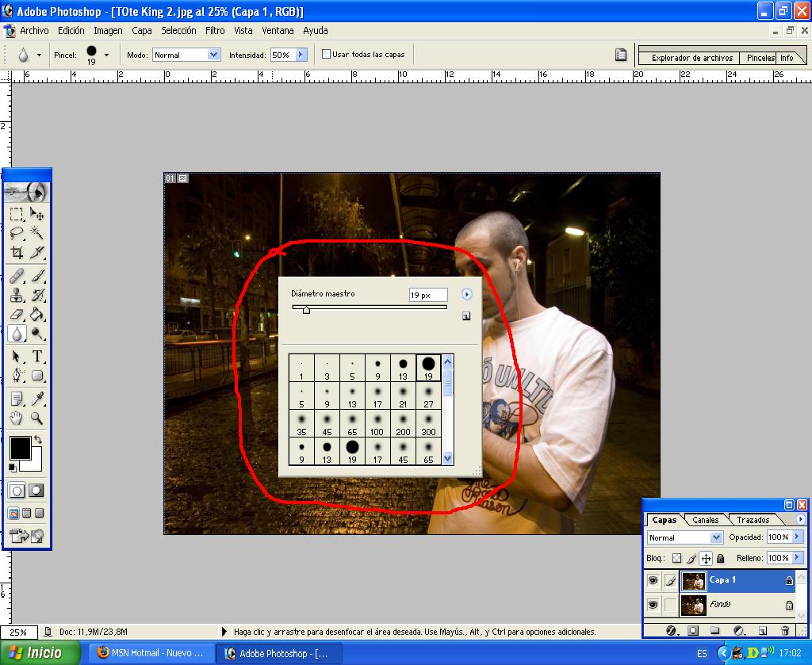Pick the Magic Wand tool
Viewport: 812px width, 665px height.
(36, 233)
